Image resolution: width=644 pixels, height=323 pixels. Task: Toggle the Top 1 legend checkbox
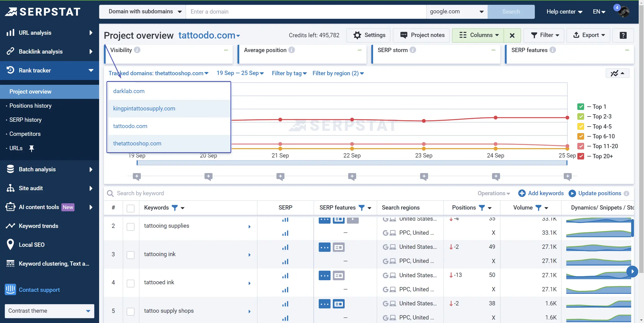(581, 107)
